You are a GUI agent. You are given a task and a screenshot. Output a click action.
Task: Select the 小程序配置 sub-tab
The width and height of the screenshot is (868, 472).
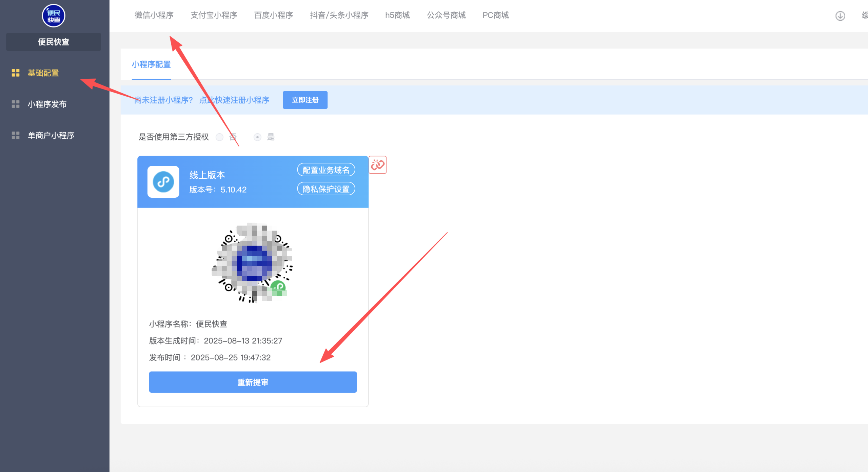[151, 64]
